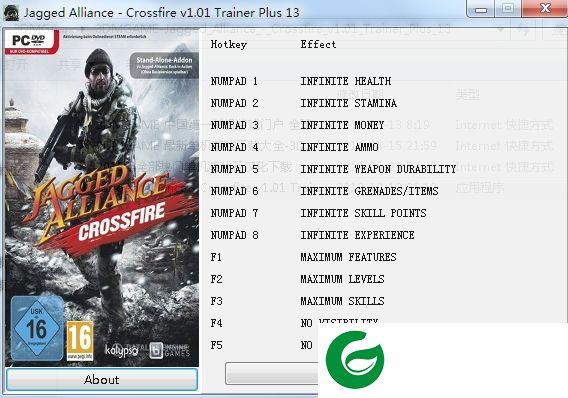Click the wide button below the hotkey list
Screen dimensions: 568x398
coord(272,373)
